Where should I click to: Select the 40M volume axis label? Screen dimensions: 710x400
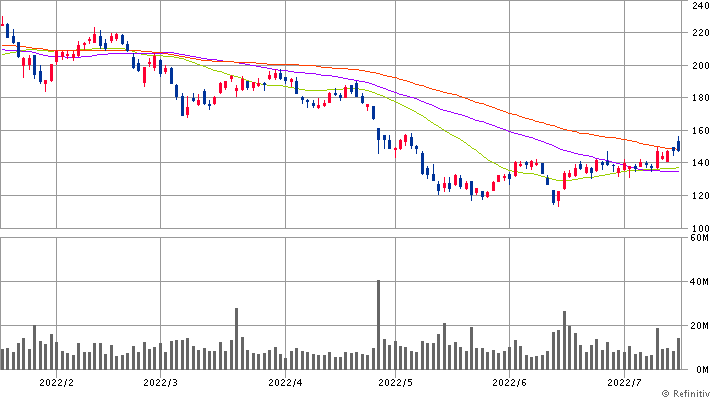pos(700,283)
